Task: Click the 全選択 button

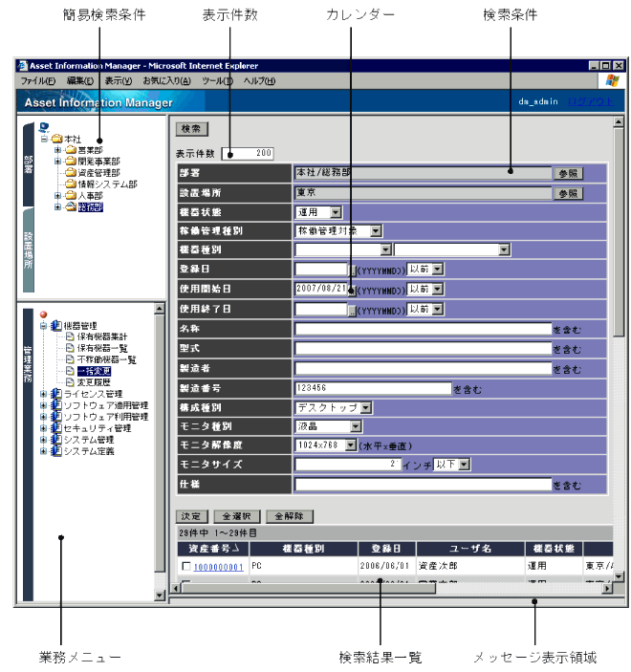Action: click(237, 516)
